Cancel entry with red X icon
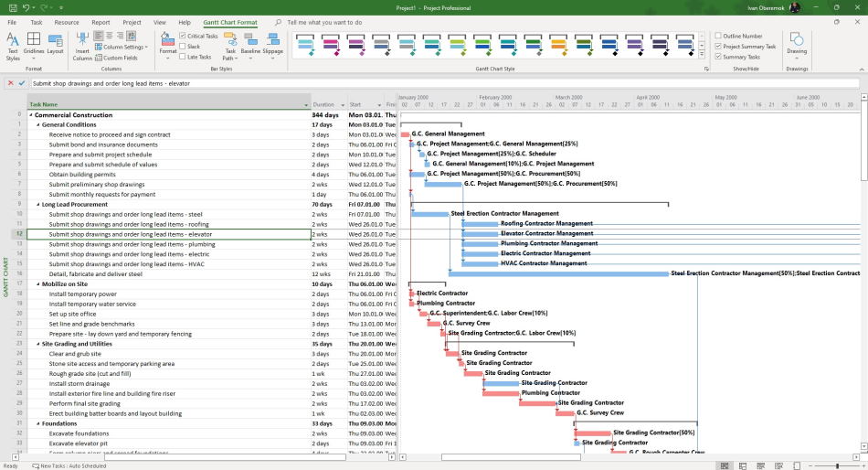The image size is (868, 470). pyautogui.click(x=10, y=83)
